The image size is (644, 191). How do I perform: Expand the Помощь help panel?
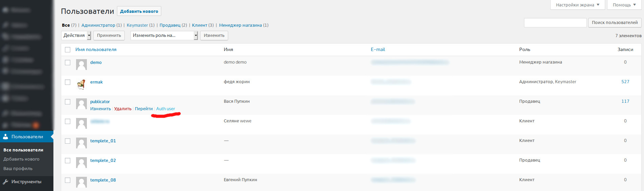pyautogui.click(x=624, y=5)
